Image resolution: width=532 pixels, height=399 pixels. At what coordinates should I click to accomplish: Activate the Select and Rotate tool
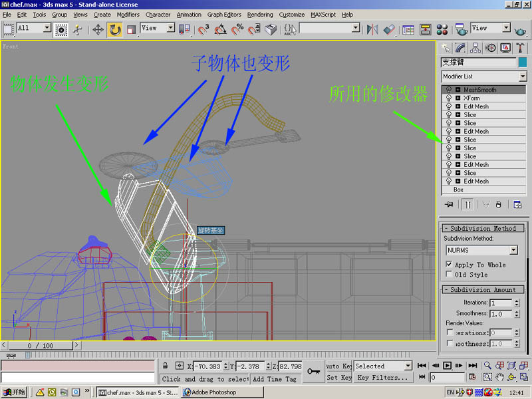(114, 30)
